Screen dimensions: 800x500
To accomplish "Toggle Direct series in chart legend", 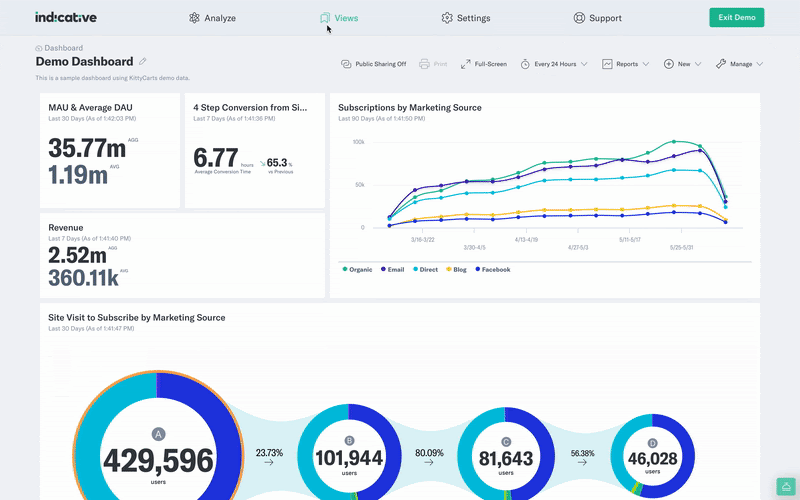I will (426, 269).
